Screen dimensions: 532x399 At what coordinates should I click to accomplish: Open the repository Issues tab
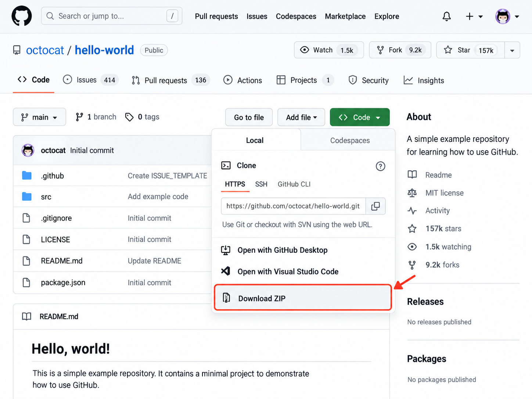(x=91, y=80)
